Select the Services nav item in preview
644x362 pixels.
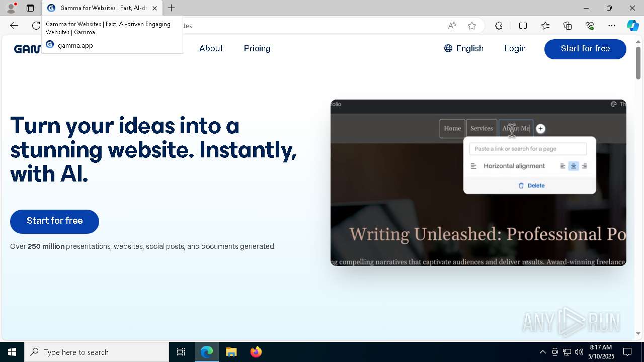click(x=481, y=129)
